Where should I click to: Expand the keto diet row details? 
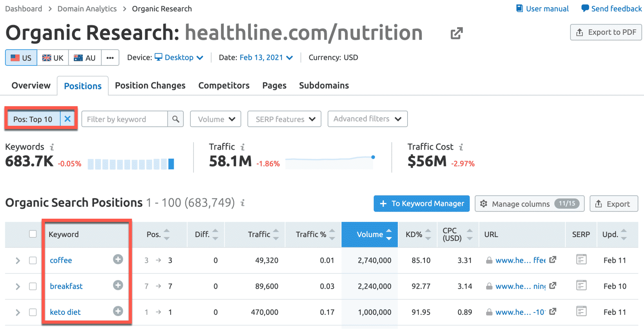coord(18,312)
